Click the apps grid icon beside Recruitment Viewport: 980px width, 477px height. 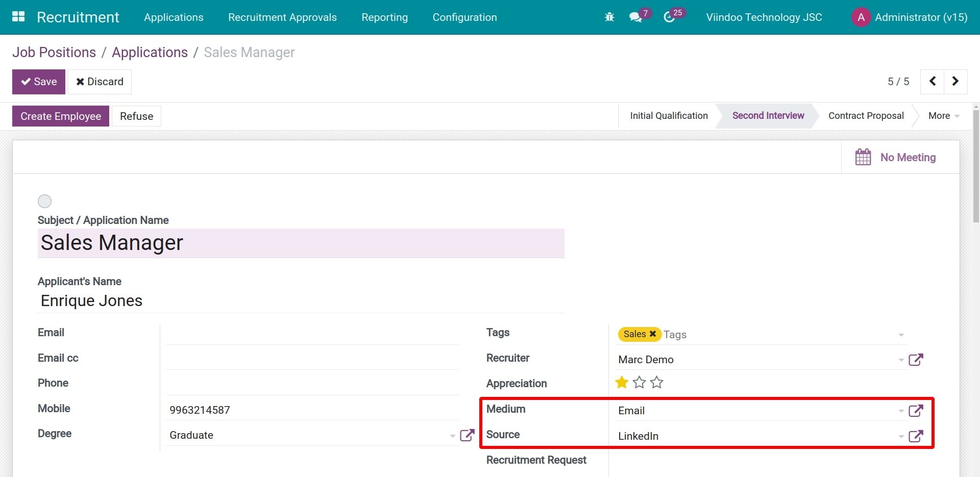(18, 17)
